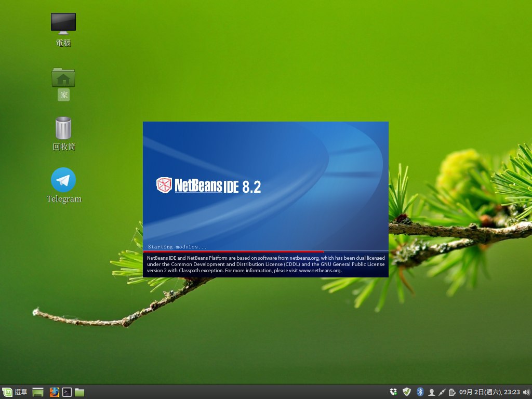Click the battery power tray icon
The width and height of the screenshot is (532, 399).
click(452, 392)
